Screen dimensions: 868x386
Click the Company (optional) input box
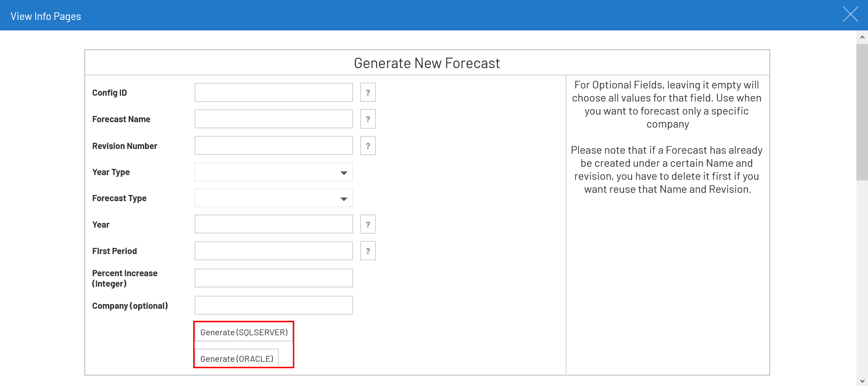(274, 305)
